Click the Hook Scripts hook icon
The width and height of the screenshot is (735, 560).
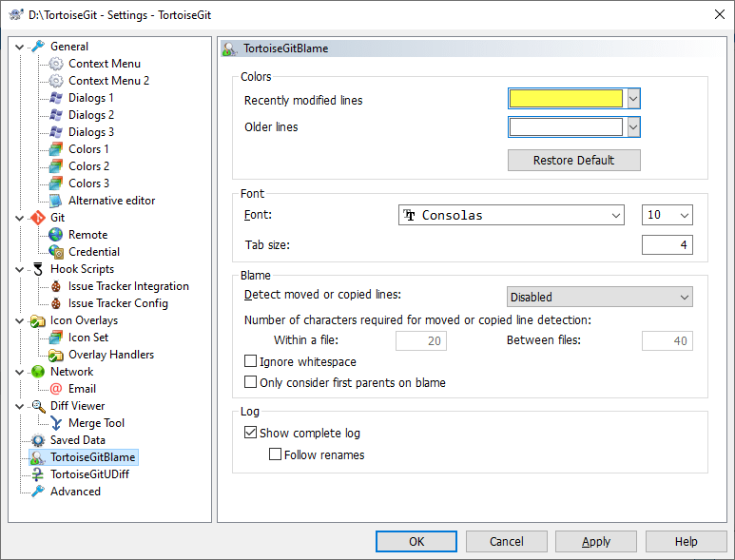38,269
